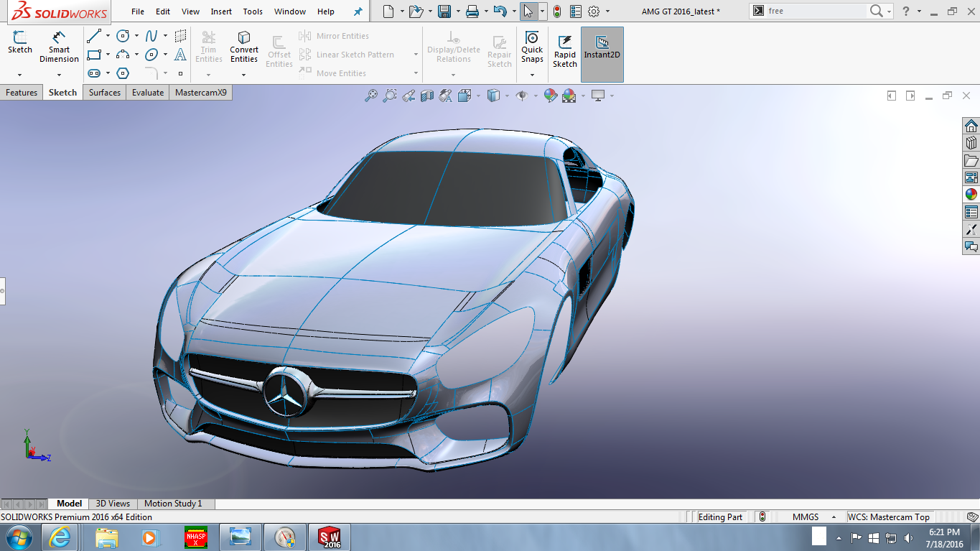This screenshot has width=980, height=551.
Task: Switch to the MastercamX9 tab
Action: click(201, 93)
